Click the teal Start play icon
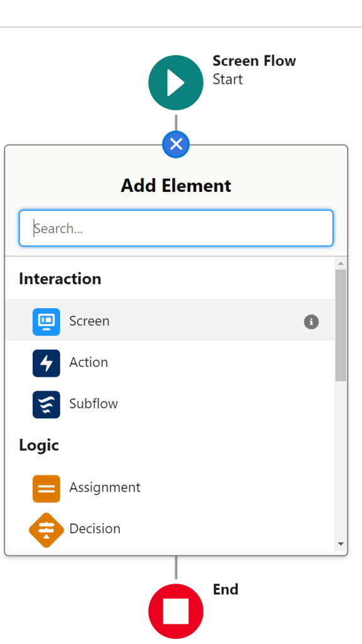 click(x=175, y=82)
